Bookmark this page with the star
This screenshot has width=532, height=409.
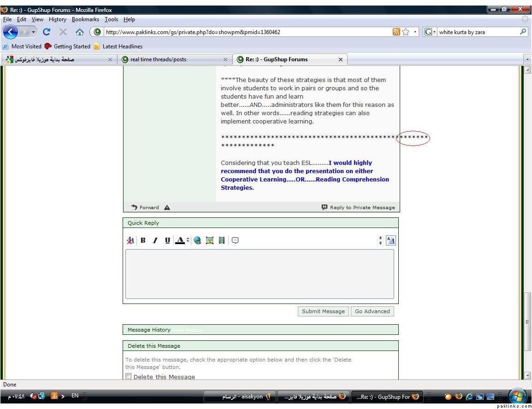coord(406,32)
